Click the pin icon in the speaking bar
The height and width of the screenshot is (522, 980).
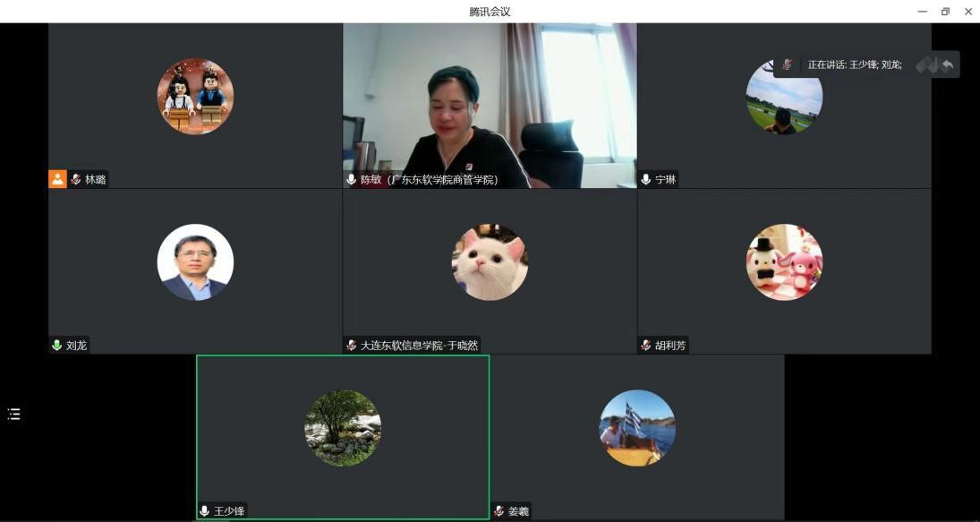coord(925,64)
